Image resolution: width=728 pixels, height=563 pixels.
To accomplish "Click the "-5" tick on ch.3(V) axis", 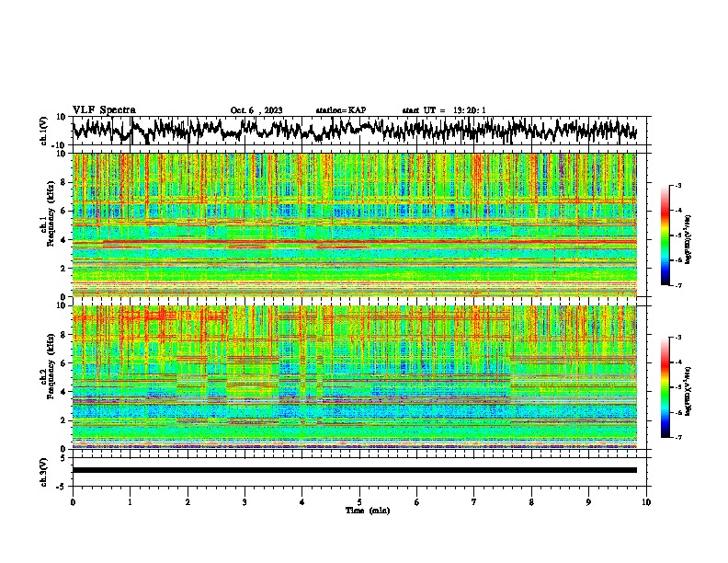I will [62, 487].
